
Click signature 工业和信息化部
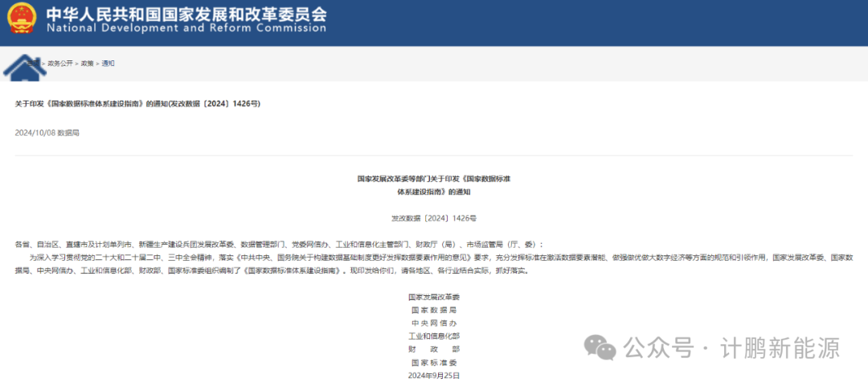tap(433, 336)
